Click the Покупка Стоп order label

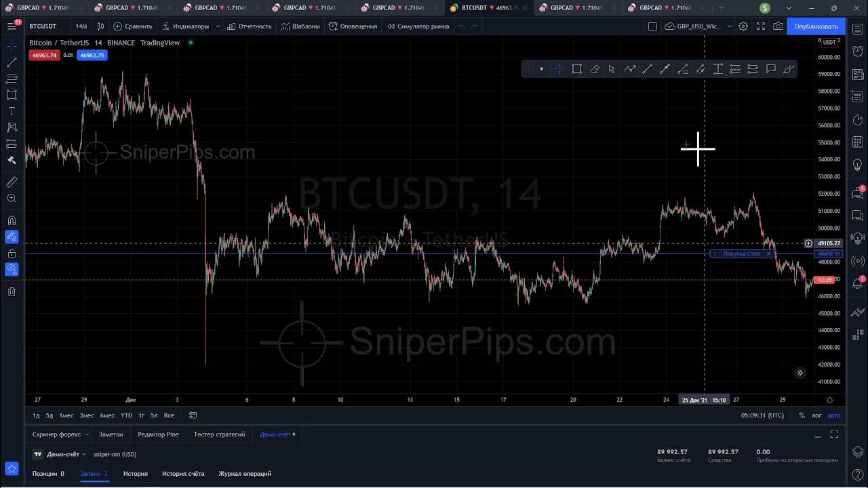pyautogui.click(x=741, y=253)
